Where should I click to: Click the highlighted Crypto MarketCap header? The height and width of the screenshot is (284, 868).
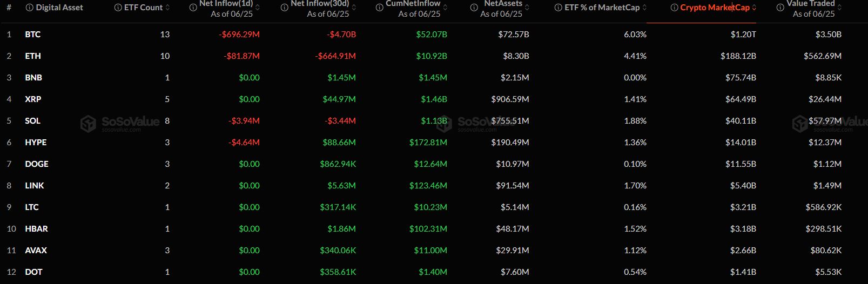click(x=715, y=8)
